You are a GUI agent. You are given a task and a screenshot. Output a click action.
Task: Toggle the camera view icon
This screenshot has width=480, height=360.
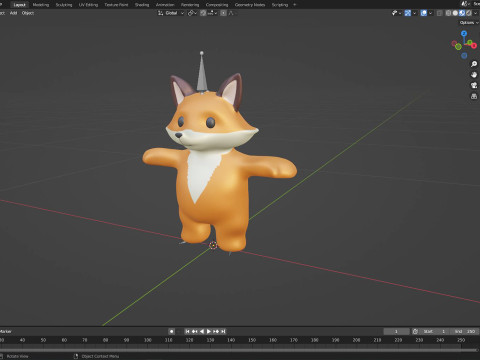[474, 85]
